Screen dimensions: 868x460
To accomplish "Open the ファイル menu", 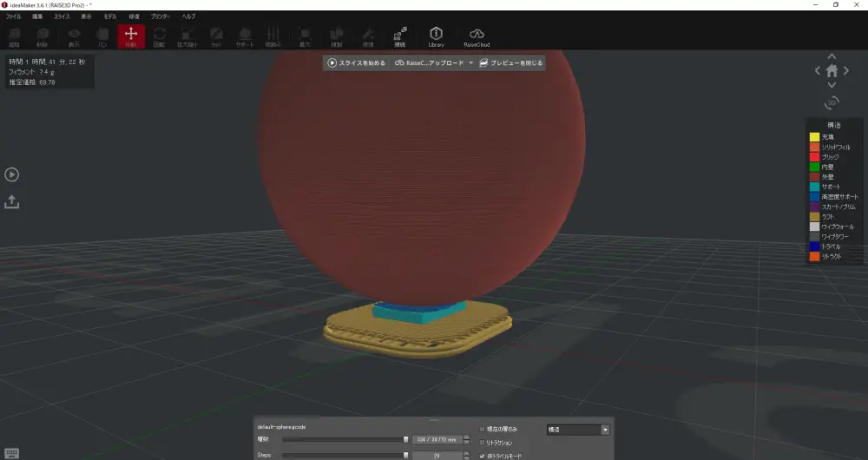I will click(x=14, y=16).
